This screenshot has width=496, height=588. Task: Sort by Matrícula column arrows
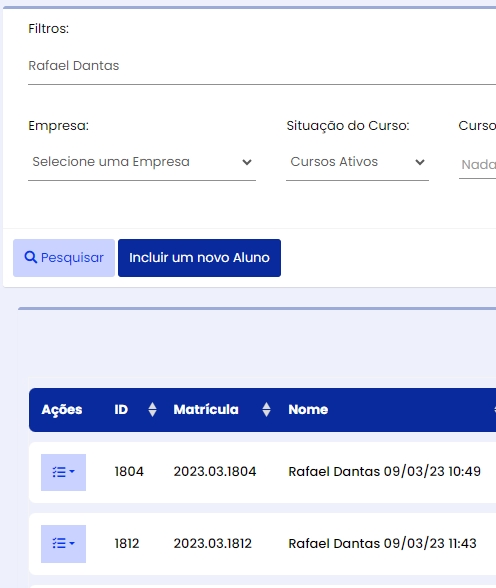266,410
